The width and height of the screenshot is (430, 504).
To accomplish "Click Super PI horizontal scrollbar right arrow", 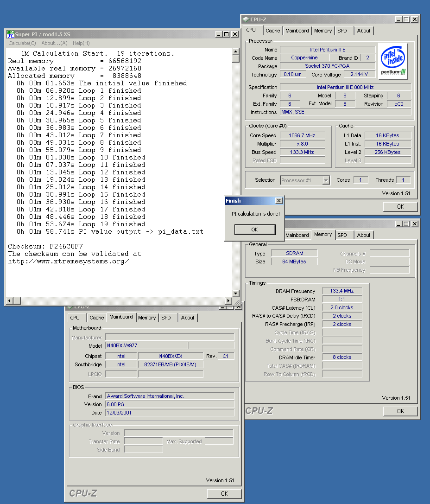I will click(x=228, y=300).
